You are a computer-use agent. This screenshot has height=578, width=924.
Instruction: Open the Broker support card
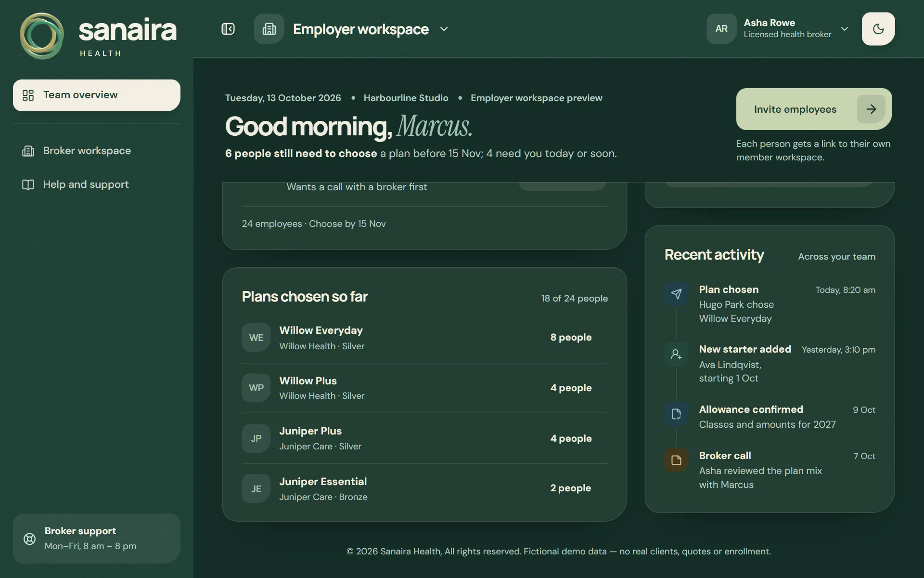point(97,539)
